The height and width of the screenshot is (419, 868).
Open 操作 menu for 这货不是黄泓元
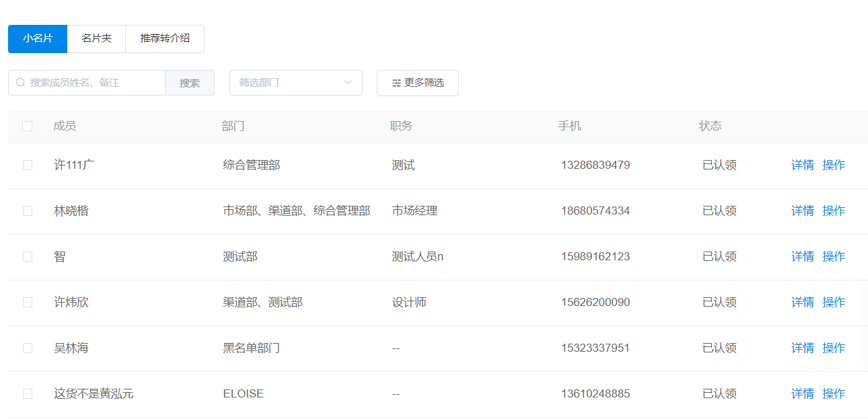coord(834,393)
